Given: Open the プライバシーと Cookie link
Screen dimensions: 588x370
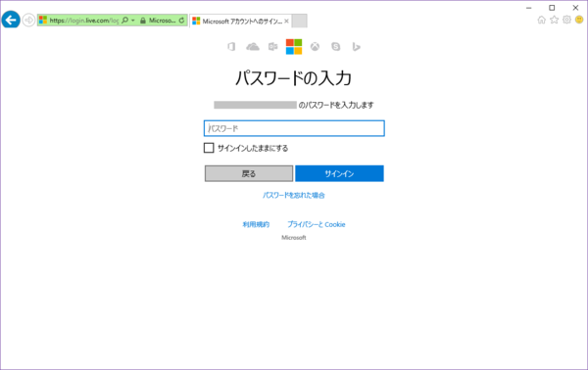Looking at the screenshot, I should pos(317,224).
